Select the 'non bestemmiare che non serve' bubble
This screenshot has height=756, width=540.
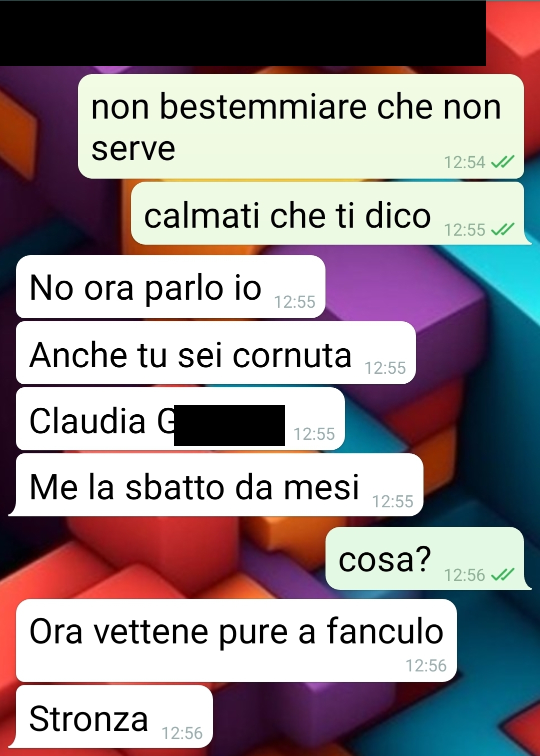coord(301,126)
